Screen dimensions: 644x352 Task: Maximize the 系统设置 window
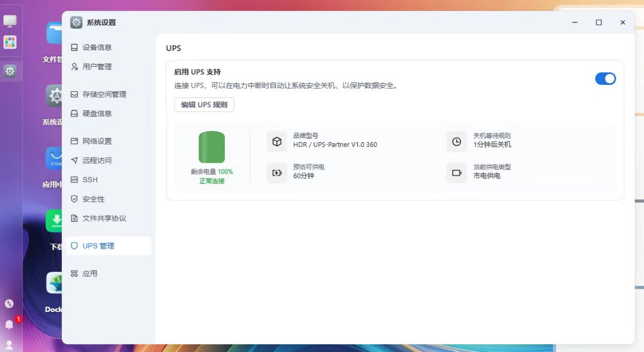598,23
